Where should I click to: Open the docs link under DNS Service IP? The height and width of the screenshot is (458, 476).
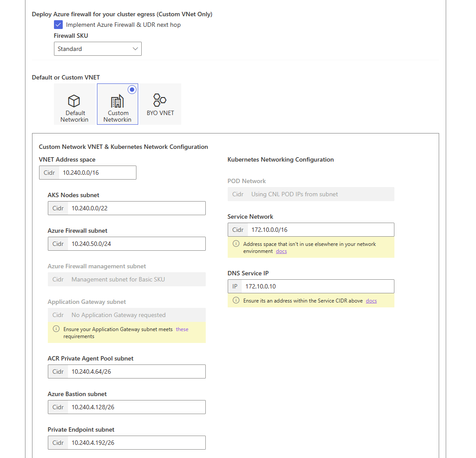point(371,301)
